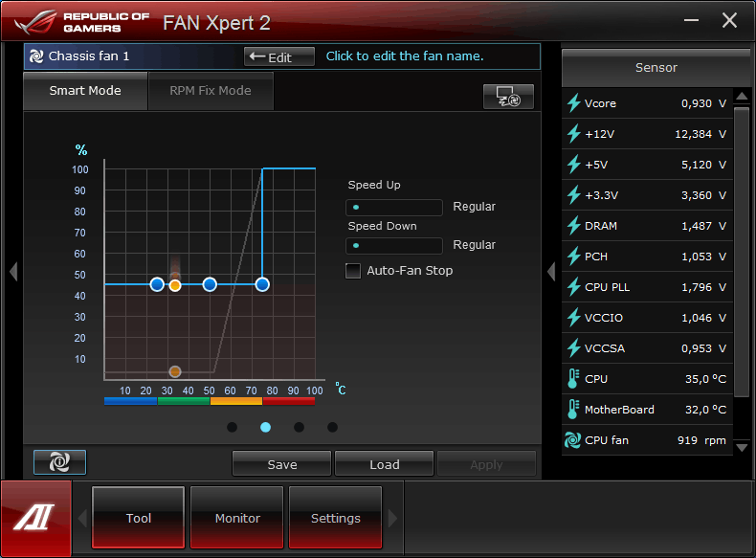Select the fourth page indicator dot
This screenshot has height=558, width=756.
point(332,427)
